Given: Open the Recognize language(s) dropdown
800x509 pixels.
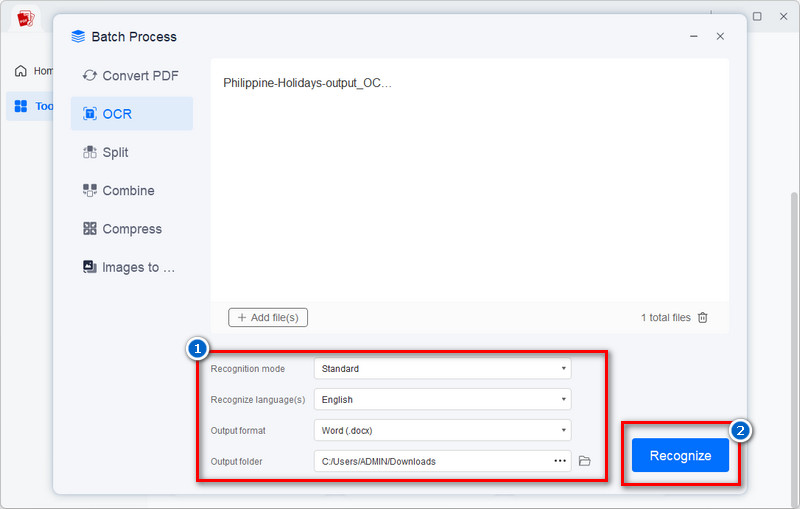Looking at the screenshot, I should [442, 400].
